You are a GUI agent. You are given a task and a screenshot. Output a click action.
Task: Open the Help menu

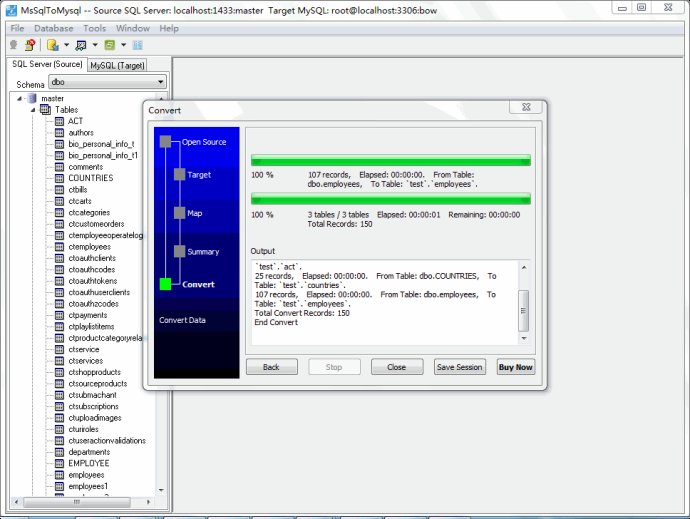169,28
